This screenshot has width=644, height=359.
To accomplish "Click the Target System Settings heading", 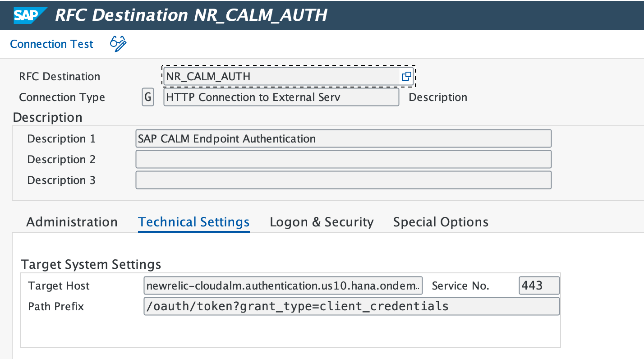I will (91, 264).
